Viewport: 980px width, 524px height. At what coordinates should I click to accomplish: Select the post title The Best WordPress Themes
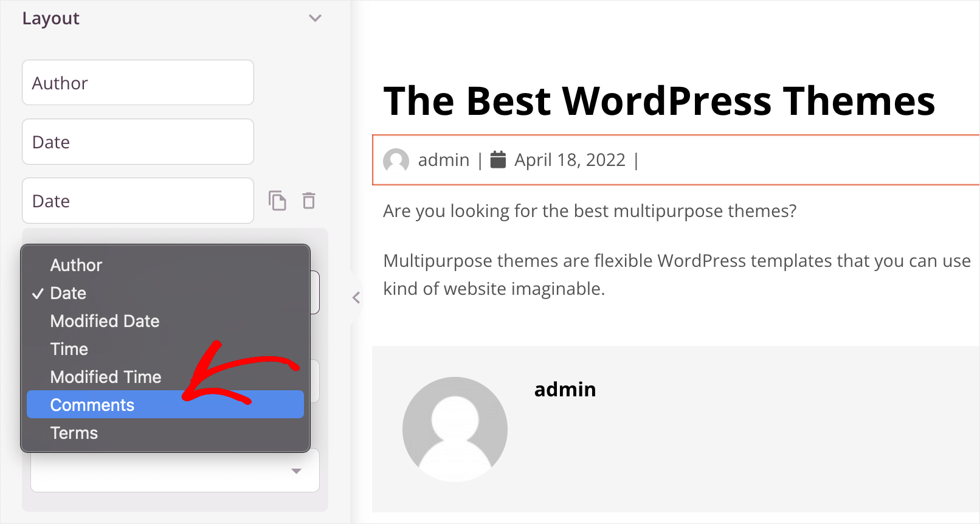coord(659,101)
